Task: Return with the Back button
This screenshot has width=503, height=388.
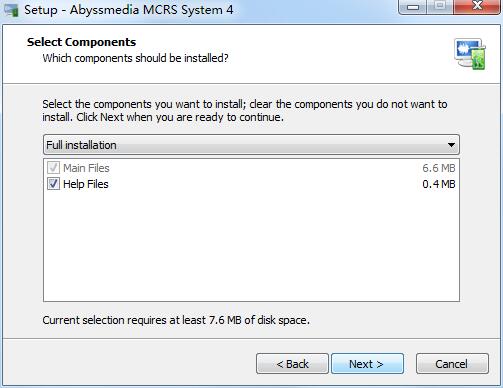Action: 292,364
